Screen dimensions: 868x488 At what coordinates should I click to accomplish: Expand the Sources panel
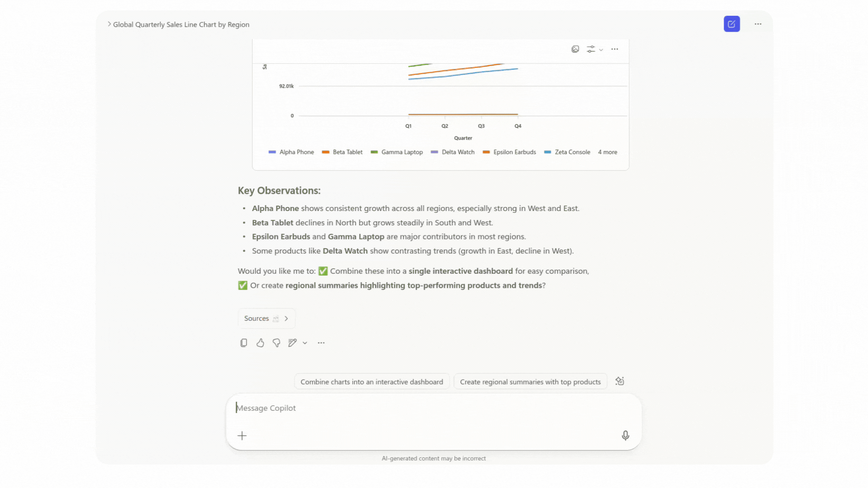pyautogui.click(x=266, y=318)
